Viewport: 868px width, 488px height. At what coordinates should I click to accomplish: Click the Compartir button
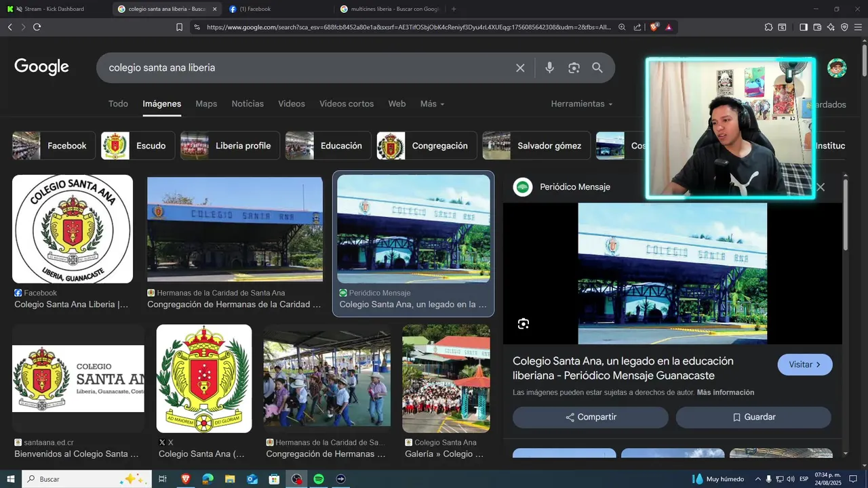pyautogui.click(x=591, y=418)
